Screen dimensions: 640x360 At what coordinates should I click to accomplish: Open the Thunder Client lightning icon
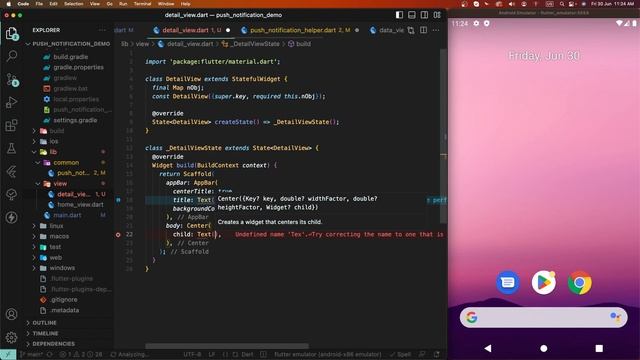pyautogui.click(x=12, y=217)
